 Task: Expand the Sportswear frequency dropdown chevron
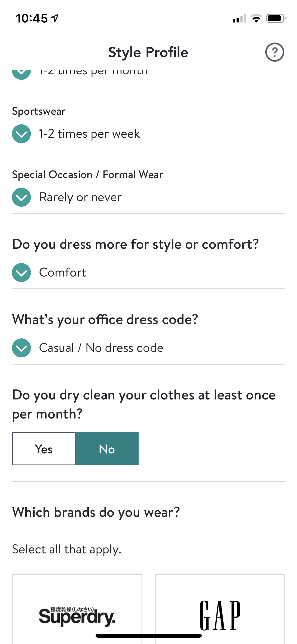(x=21, y=134)
